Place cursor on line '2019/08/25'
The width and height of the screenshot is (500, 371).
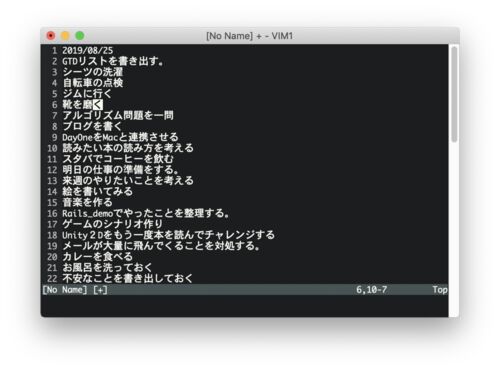click(88, 50)
